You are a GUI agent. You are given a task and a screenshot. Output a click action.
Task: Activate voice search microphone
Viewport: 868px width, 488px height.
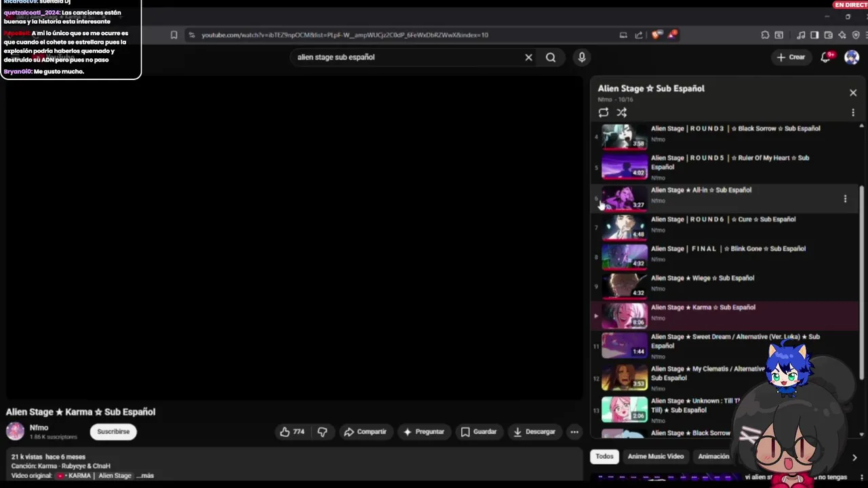tap(582, 58)
